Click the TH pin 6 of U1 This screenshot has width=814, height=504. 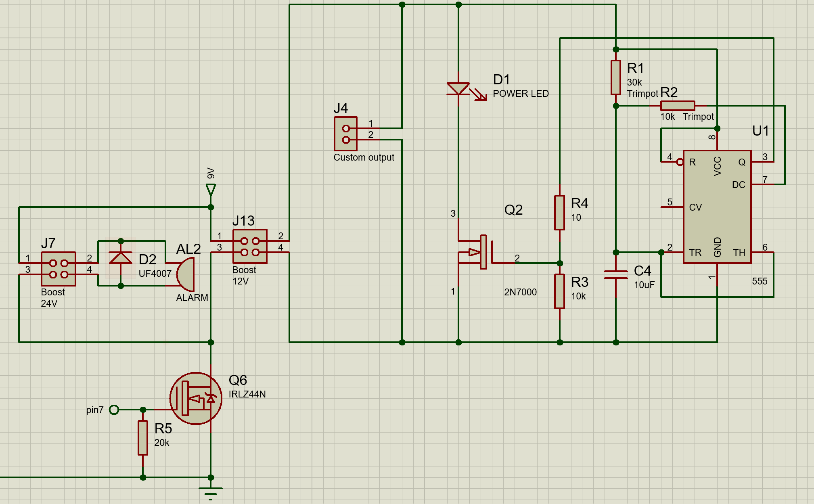[x=763, y=252]
